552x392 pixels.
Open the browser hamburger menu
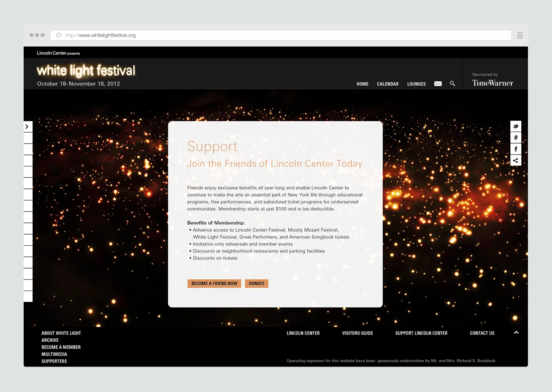point(520,35)
